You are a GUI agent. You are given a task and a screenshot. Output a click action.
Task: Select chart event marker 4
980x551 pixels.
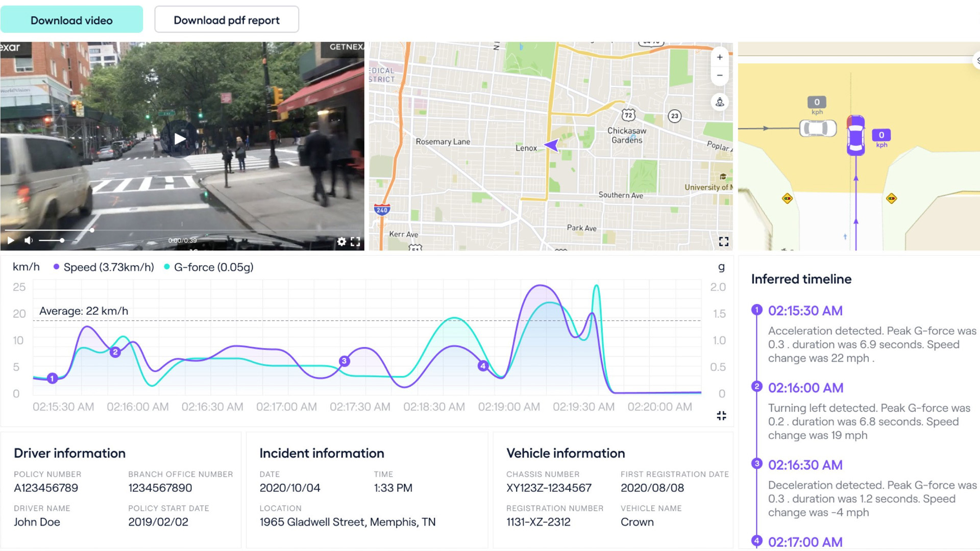[x=483, y=366]
